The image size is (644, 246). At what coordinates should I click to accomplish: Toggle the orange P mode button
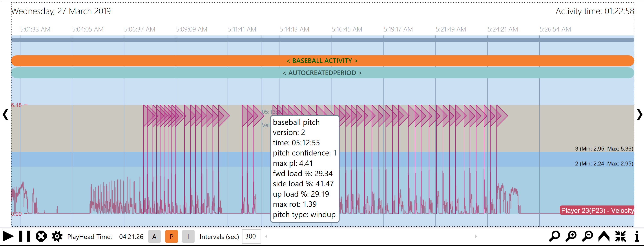pyautogui.click(x=171, y=237)
